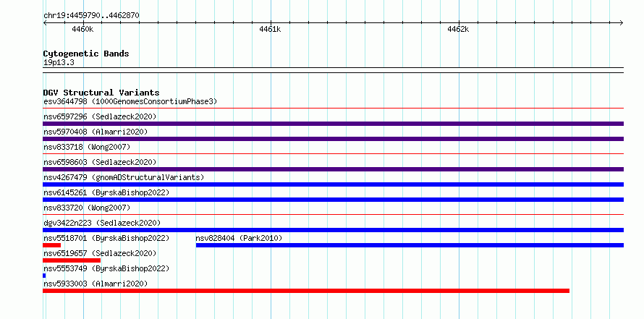
Task: Click the nsv6519657 (Sedlazeck2020) label
Action: [100, 253]
